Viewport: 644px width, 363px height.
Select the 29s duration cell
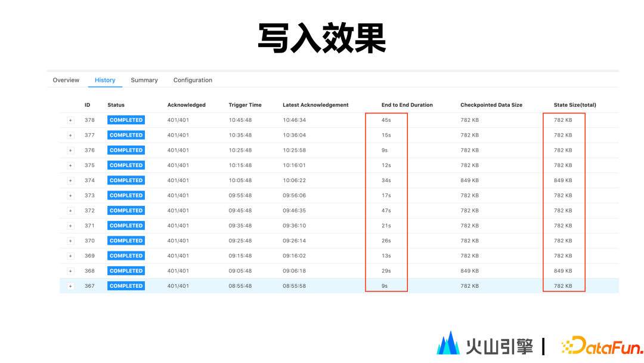point(386,271)
